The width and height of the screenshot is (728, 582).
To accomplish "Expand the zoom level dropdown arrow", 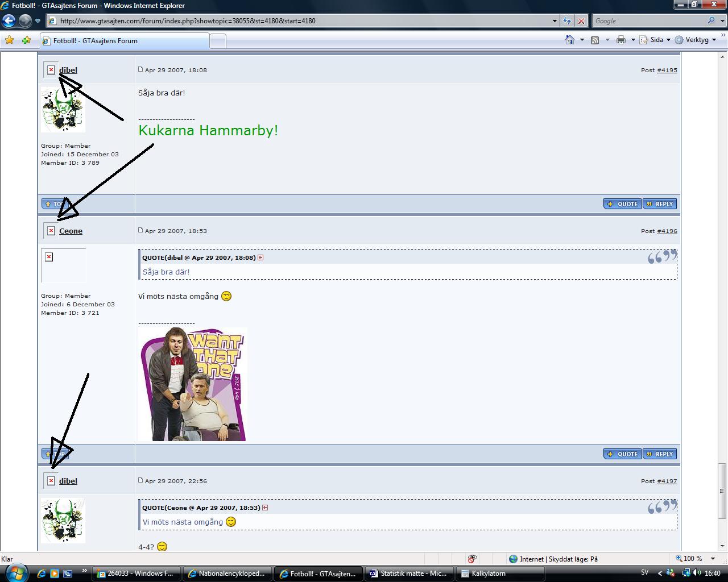I will [x=713, y=559].
